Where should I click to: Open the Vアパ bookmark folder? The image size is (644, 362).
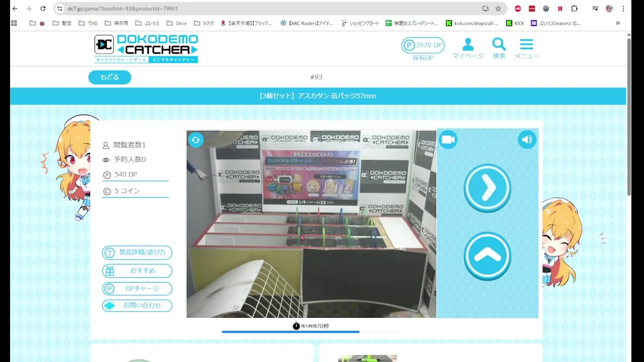(204, 23)
